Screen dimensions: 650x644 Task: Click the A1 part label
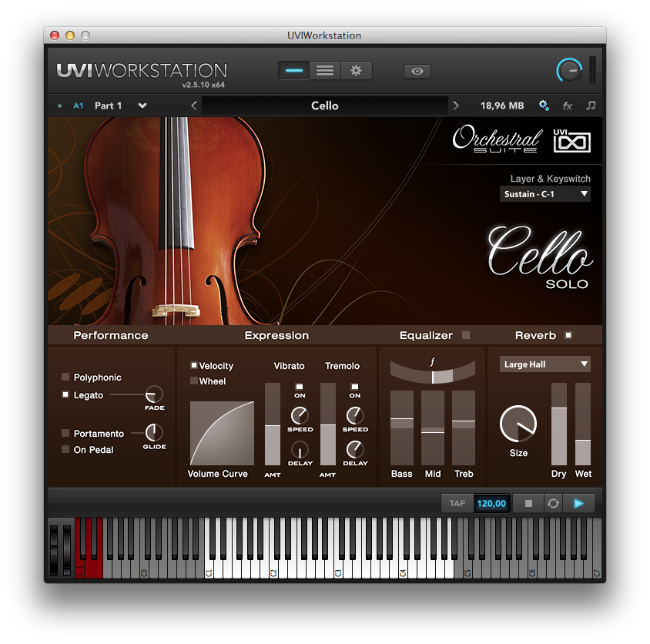point(79,106)
